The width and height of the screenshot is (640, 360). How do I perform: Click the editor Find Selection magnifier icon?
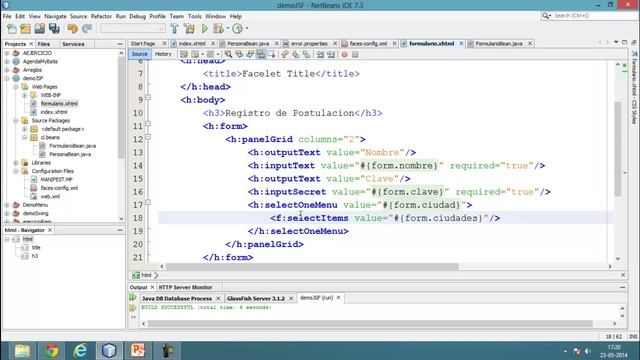tap(228, 54)
